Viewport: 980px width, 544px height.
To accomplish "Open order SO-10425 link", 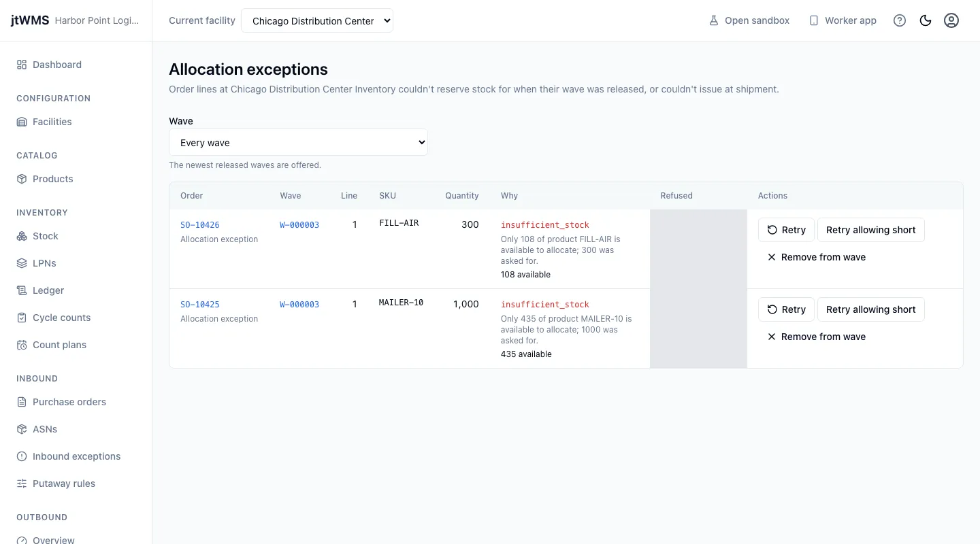I will (x=200, y=304).
